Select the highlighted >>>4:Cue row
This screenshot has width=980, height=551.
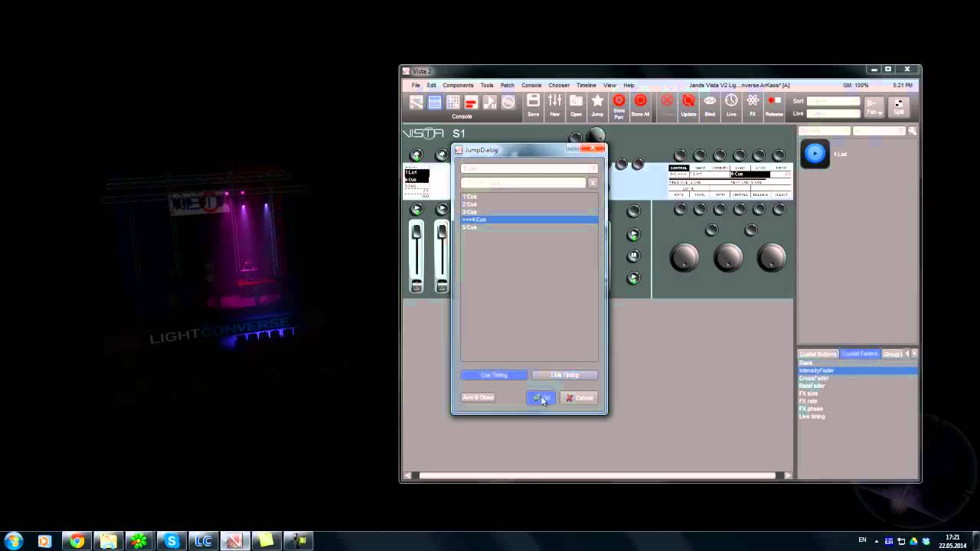529,220
